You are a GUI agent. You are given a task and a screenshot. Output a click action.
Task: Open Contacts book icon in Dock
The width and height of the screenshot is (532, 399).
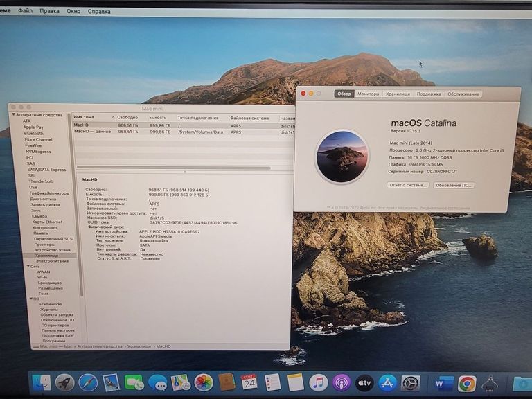click(x=227, y=383)
